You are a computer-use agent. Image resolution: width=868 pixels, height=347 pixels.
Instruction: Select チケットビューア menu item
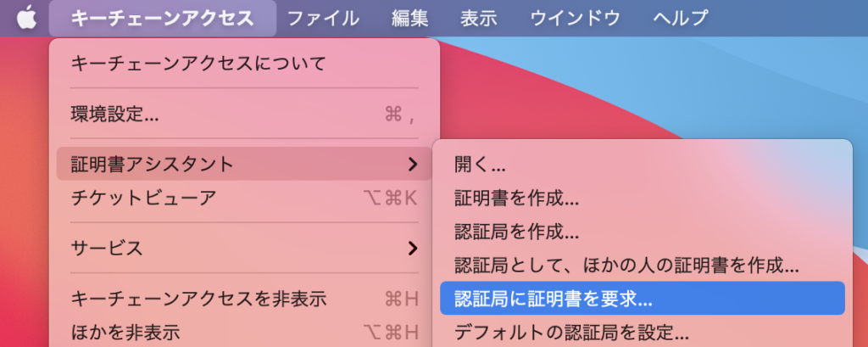click(x=143, y=199)
